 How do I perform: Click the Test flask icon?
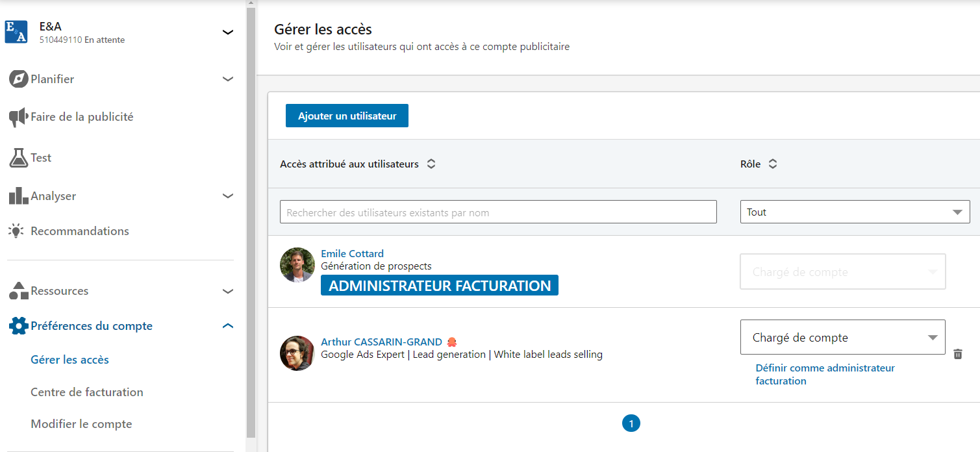point(18,158)
